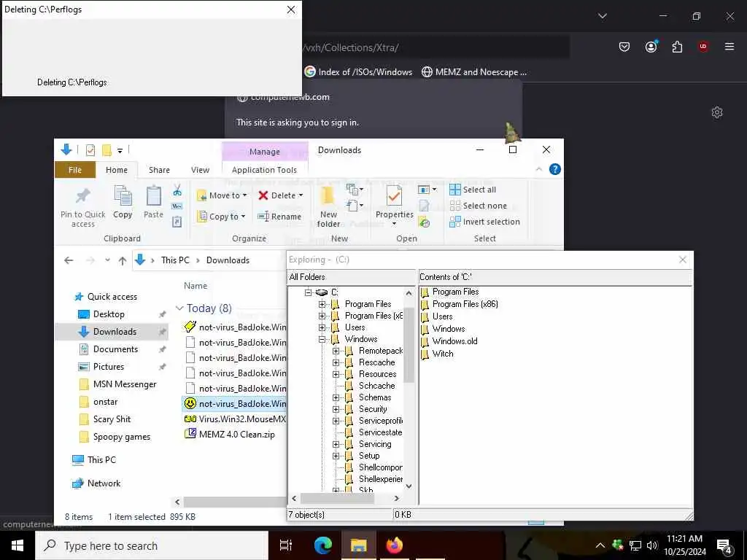
Task: Switch to the View ribbon tab
Action: tap(200, 170)
